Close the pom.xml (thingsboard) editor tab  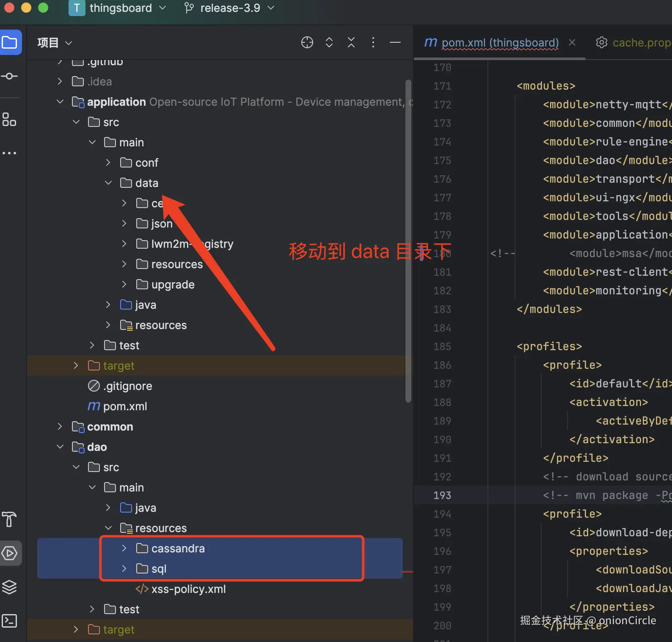click(x=572, y=42)
